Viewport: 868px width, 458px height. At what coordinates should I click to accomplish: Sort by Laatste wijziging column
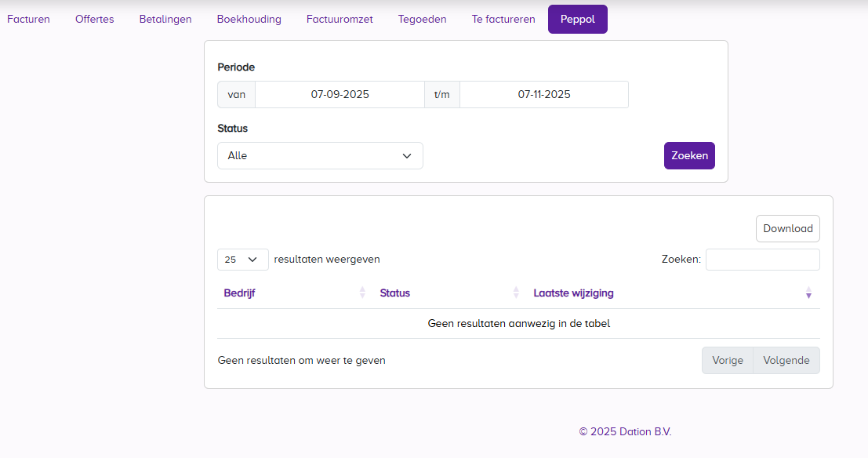point(573,293)
